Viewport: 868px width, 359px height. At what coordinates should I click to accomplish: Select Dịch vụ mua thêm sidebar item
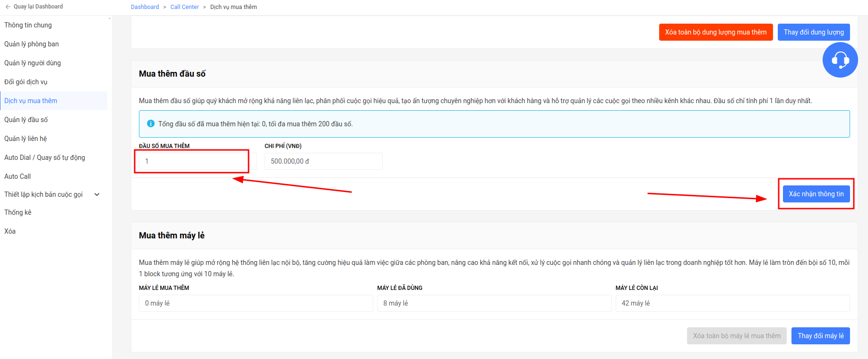click(53, 101)
